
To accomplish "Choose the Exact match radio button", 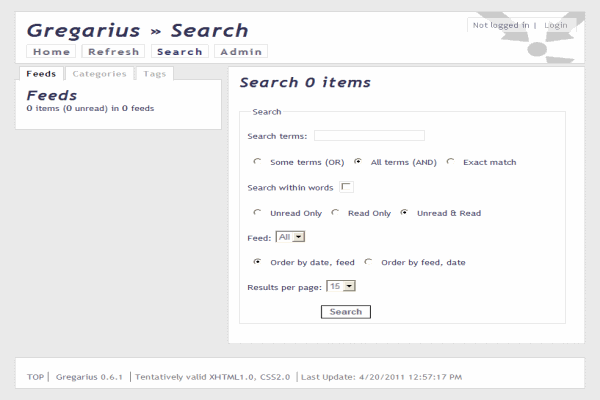I will pos(451,162).
